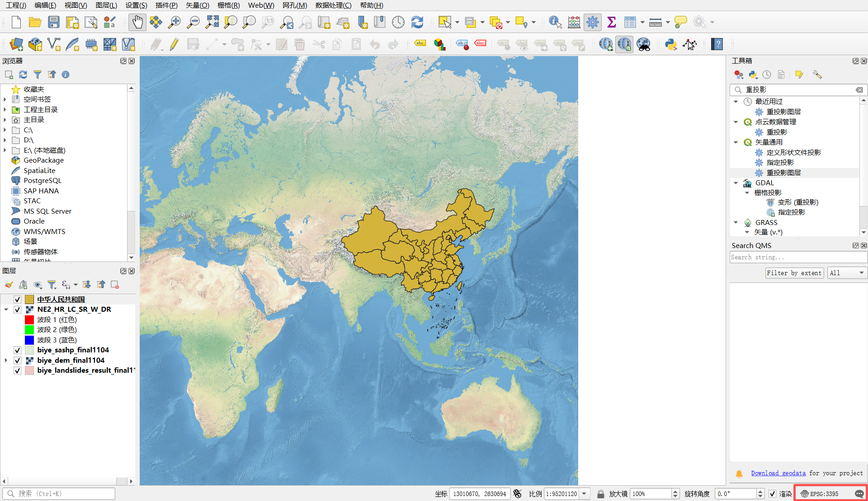
Task: Open the 栅格(R) menu
Action: point(228,5)
